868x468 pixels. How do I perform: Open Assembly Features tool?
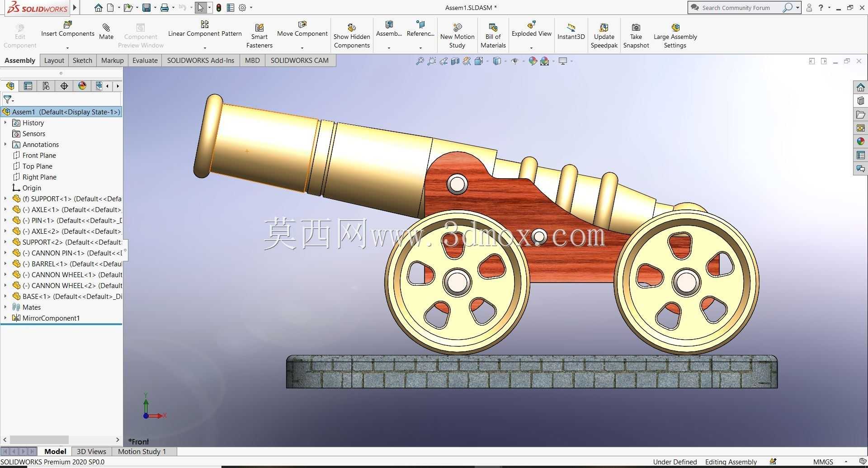pyautogui.click(x=389, y=29)
